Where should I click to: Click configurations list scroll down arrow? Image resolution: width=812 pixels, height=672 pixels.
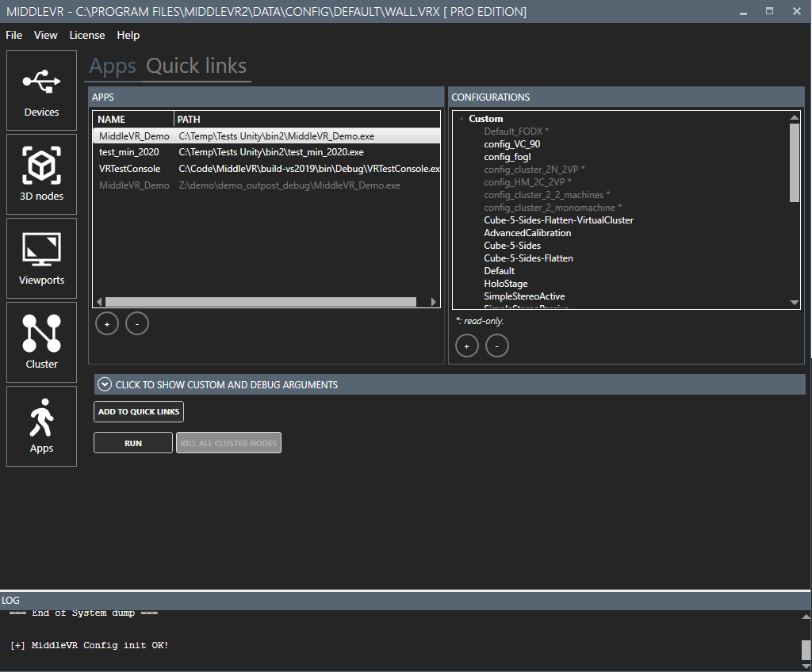[795, 303]
